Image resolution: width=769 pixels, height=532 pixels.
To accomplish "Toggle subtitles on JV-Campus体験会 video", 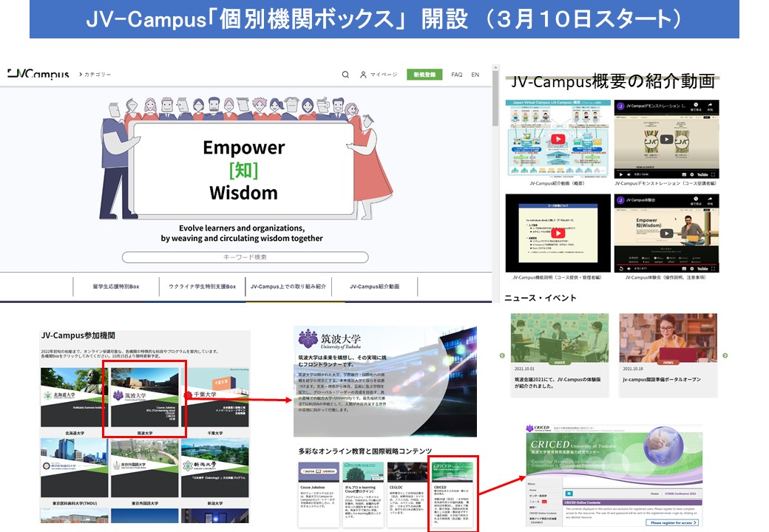I will (x=684, y=268).
